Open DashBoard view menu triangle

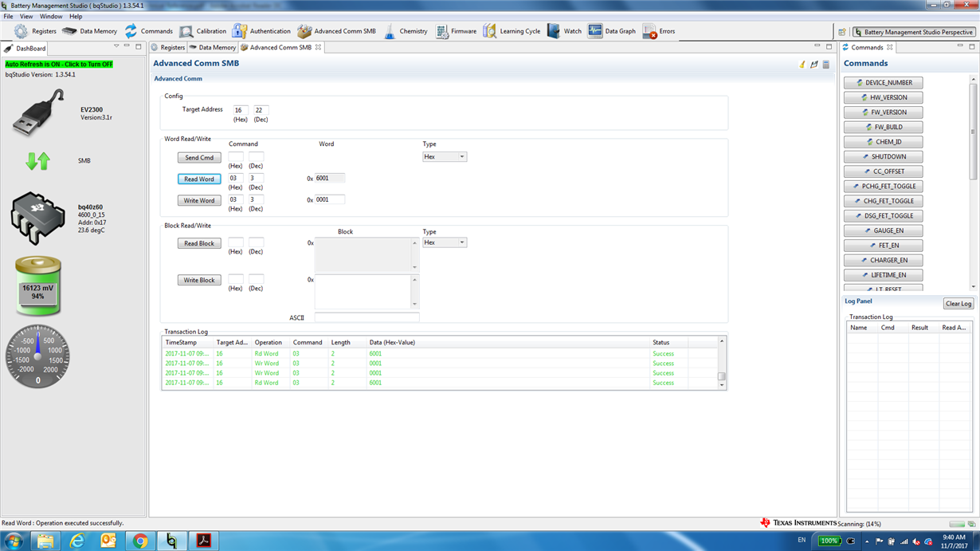(x=116, y=47)
